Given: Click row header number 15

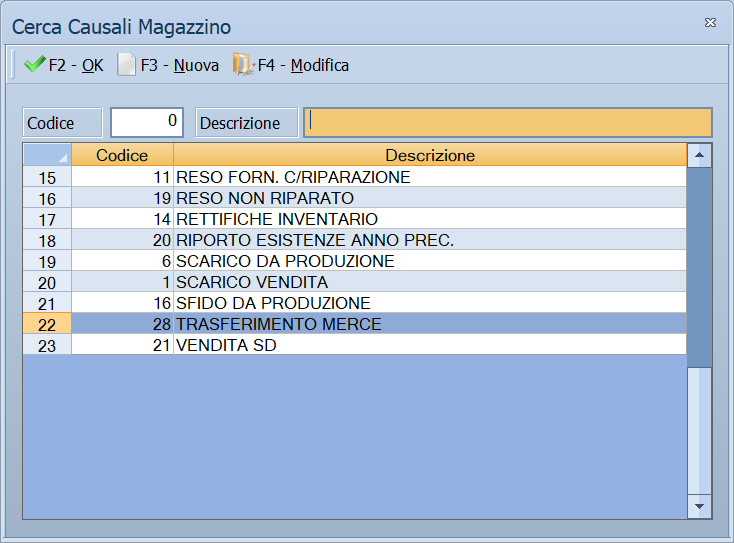Looking at the screenshot, I should (47, 177).
